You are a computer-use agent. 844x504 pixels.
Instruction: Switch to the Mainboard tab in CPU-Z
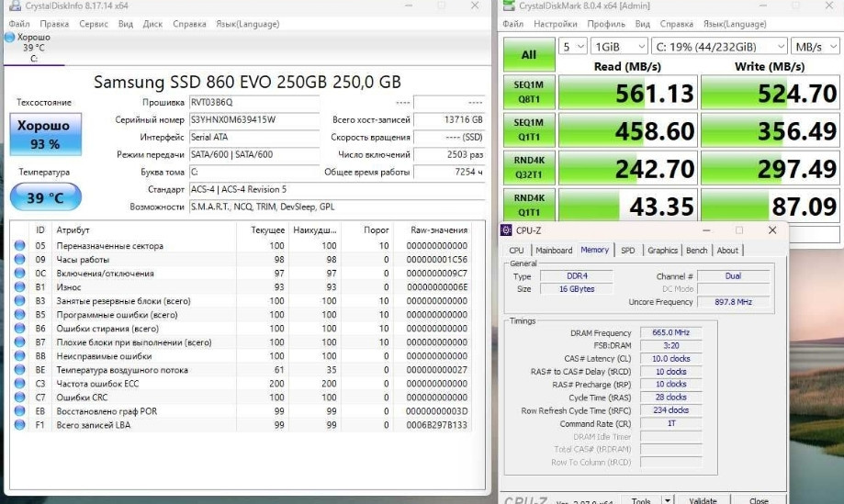554,250
